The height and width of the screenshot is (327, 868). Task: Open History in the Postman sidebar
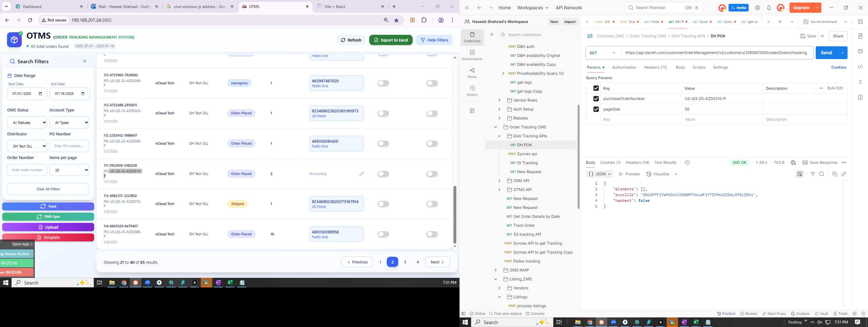472,91
